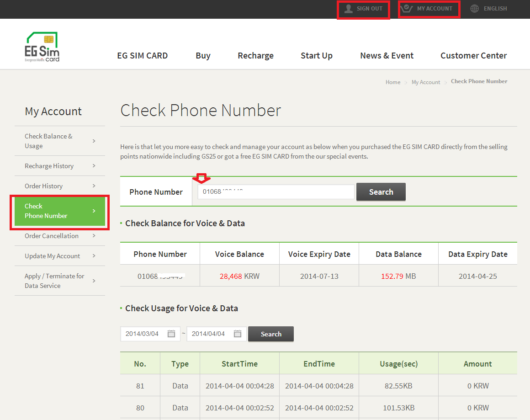Search the entered phone number
Screen dimensions: 530x420
coord(381,192)
